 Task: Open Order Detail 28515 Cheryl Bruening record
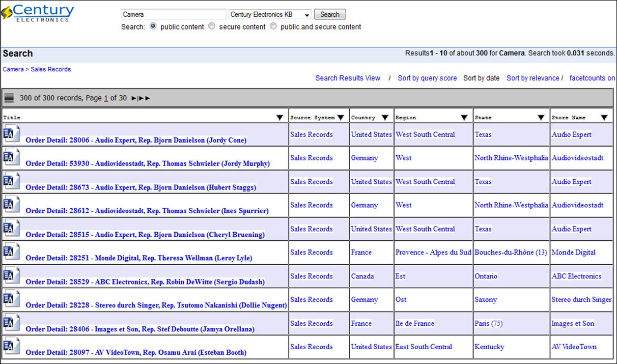point(145,235)
